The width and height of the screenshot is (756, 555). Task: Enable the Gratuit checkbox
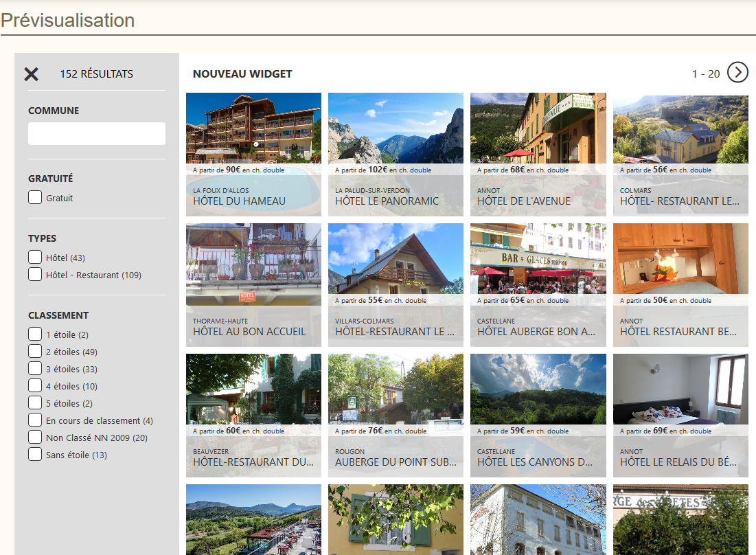[35, 197]
